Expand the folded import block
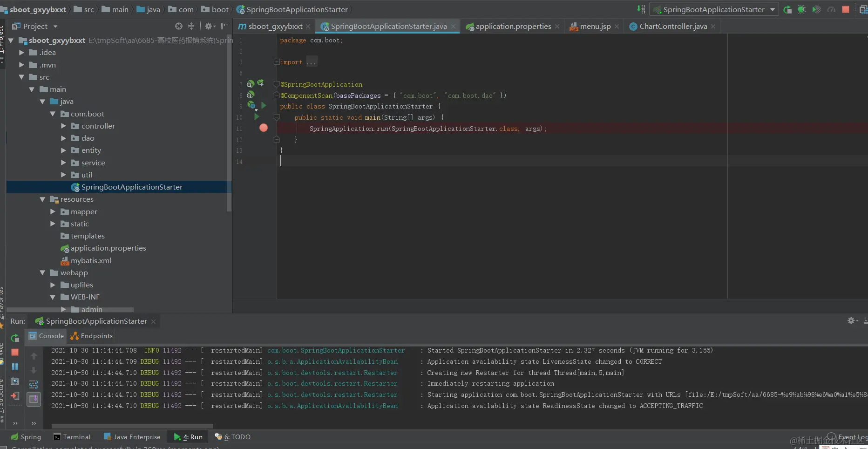868x449 pixels. point(277,62)
